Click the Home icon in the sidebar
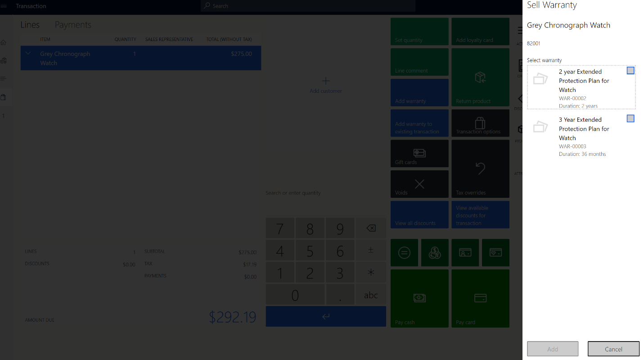Image resolution: width=644 pixels, height=360 pixels. pos(4,42)
